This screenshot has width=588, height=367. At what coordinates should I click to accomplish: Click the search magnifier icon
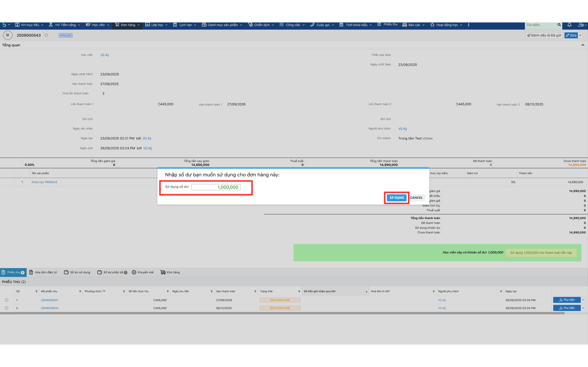[x=559, y=25]
